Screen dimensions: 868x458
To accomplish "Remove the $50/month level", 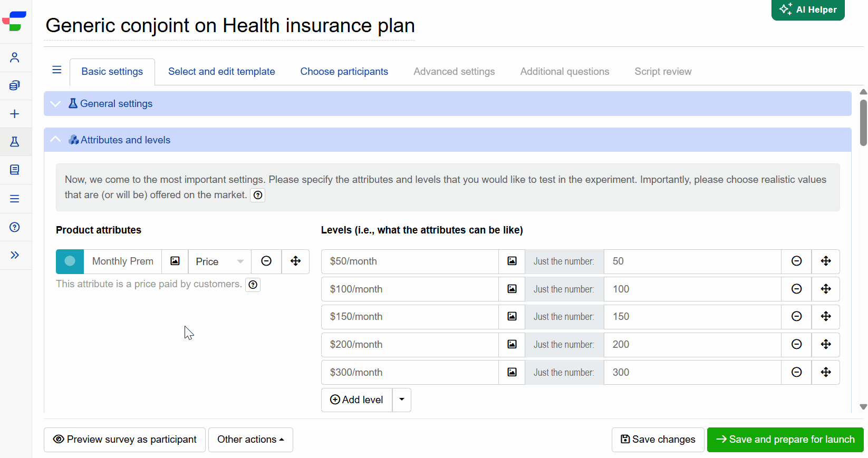I will 797,261.
